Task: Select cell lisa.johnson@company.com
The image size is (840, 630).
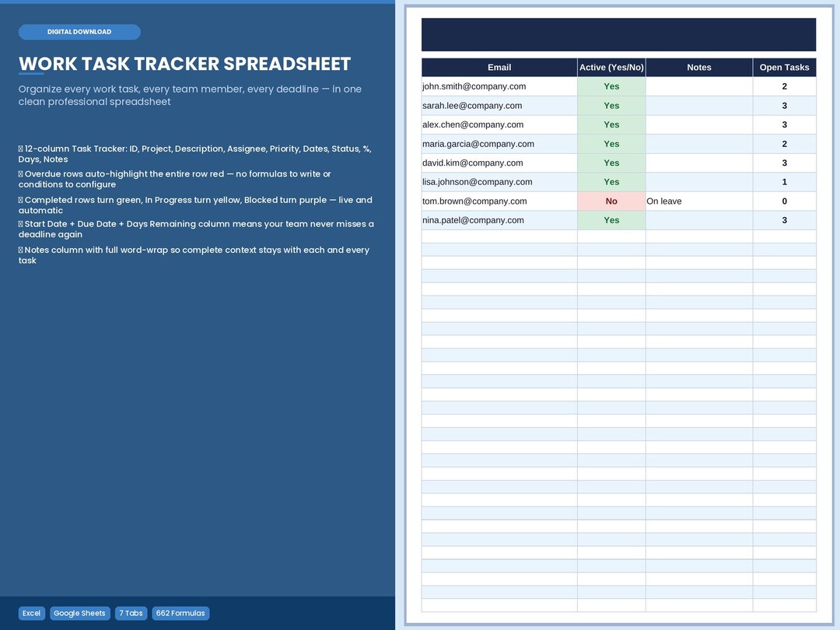Action: [x=499, y=182]
